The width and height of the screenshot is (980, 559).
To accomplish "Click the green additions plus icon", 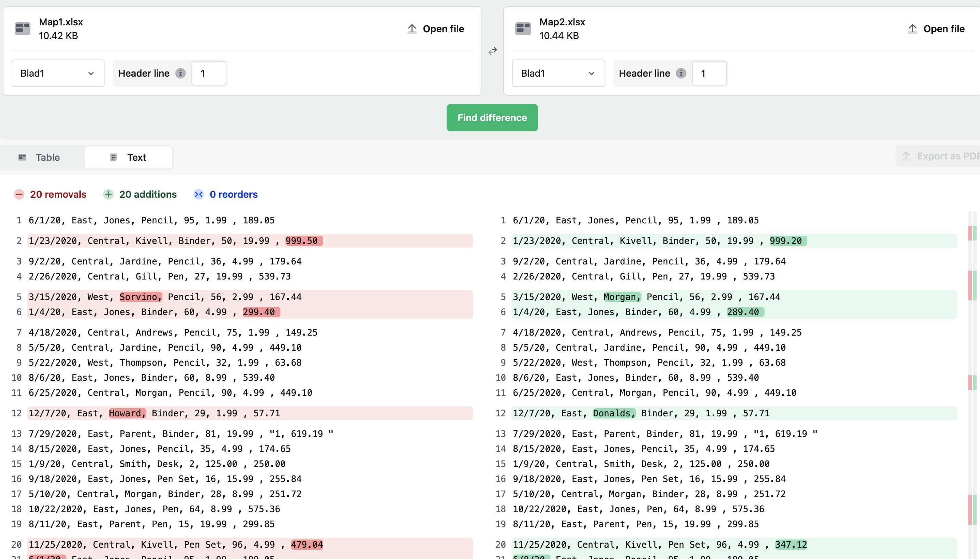I will pyautogui.click(x=108, y=194).
